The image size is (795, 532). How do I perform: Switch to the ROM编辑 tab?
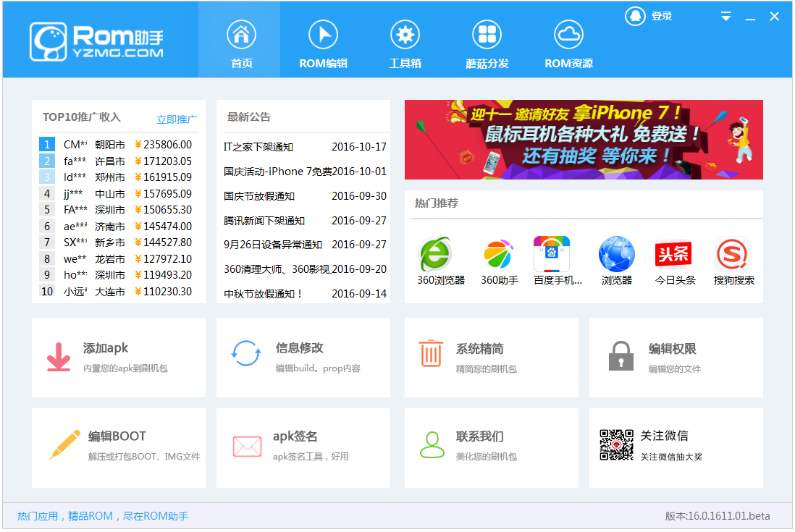point(324,45)
